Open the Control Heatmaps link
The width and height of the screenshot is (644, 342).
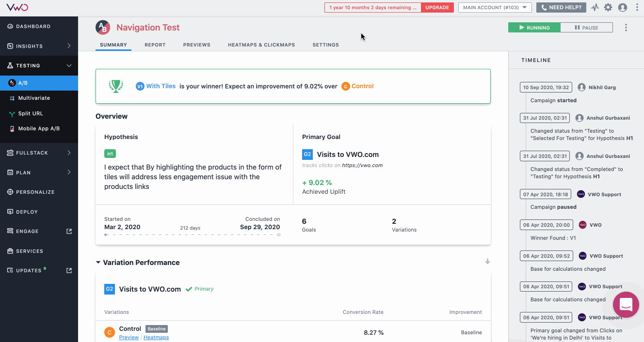[156, 337]
